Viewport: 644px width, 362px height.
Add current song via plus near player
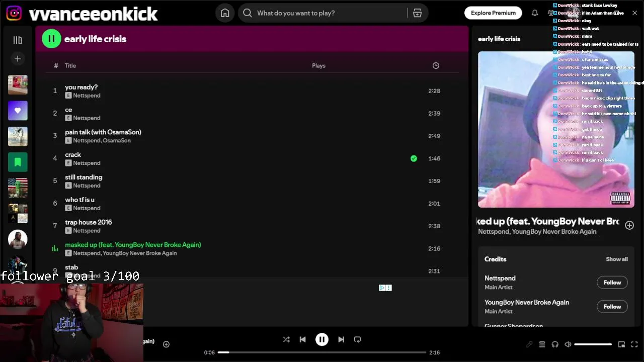tap(166, 344)
